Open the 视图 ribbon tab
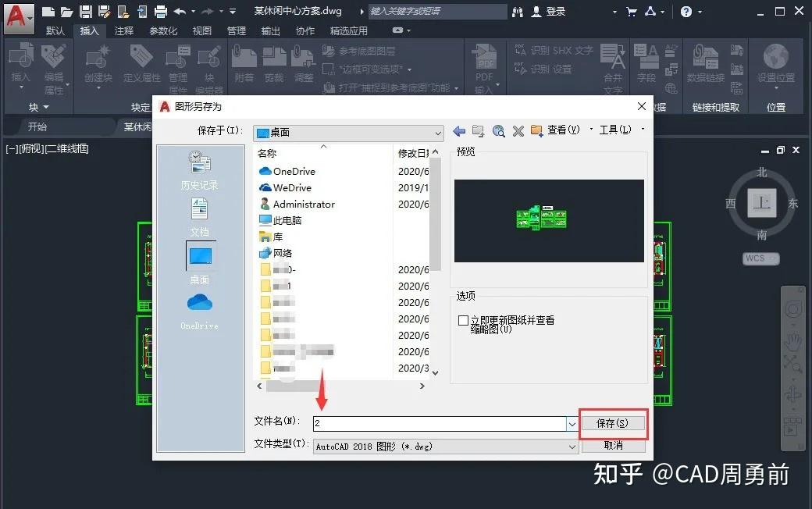 [201, 30]
